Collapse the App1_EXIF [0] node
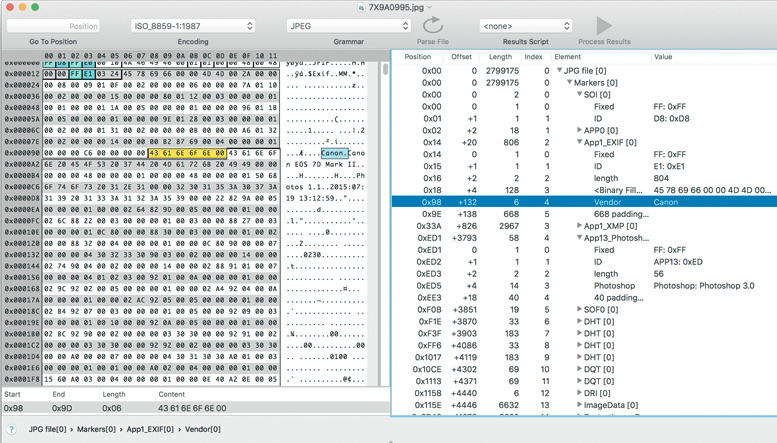This screenshot has width=777, height=443. point(581,143)
